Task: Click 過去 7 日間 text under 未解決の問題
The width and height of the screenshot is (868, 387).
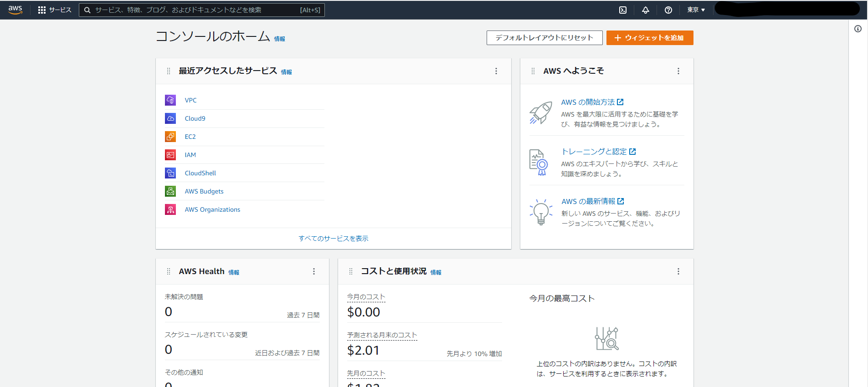Action: pos(303,315)
